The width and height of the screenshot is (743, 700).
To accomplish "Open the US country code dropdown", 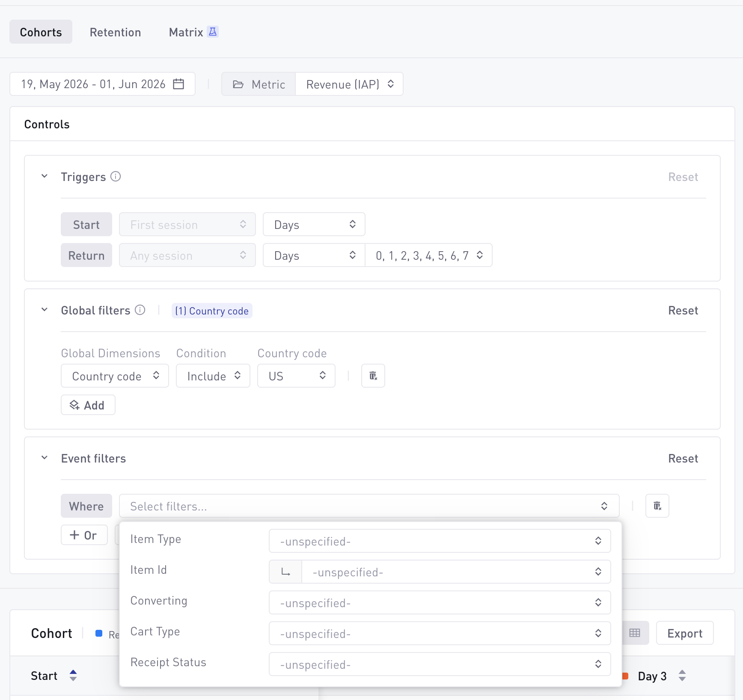I will click(296, 376).
